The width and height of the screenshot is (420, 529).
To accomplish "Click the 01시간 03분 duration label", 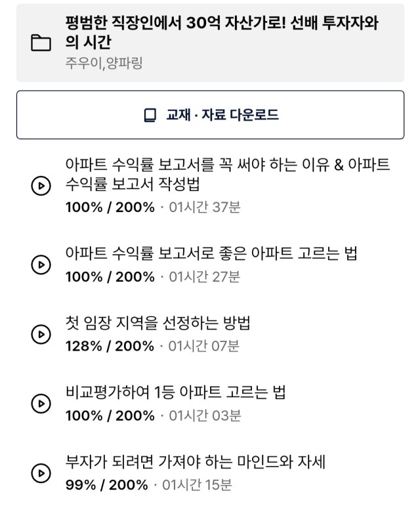I will click(205, 415).
